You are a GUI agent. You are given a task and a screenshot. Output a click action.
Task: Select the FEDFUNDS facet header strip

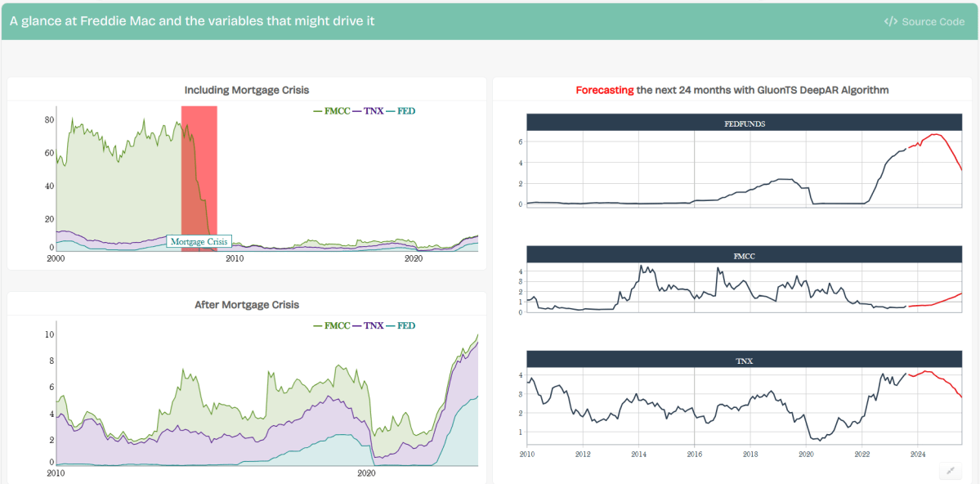[745, 123]
